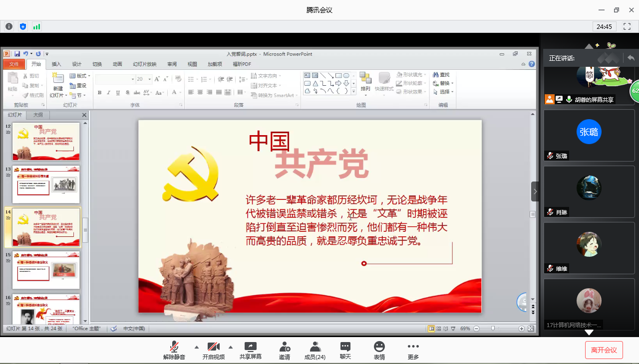Open the 替换 replace dropdown
The image size is (639, 364).
pos(443,83)
